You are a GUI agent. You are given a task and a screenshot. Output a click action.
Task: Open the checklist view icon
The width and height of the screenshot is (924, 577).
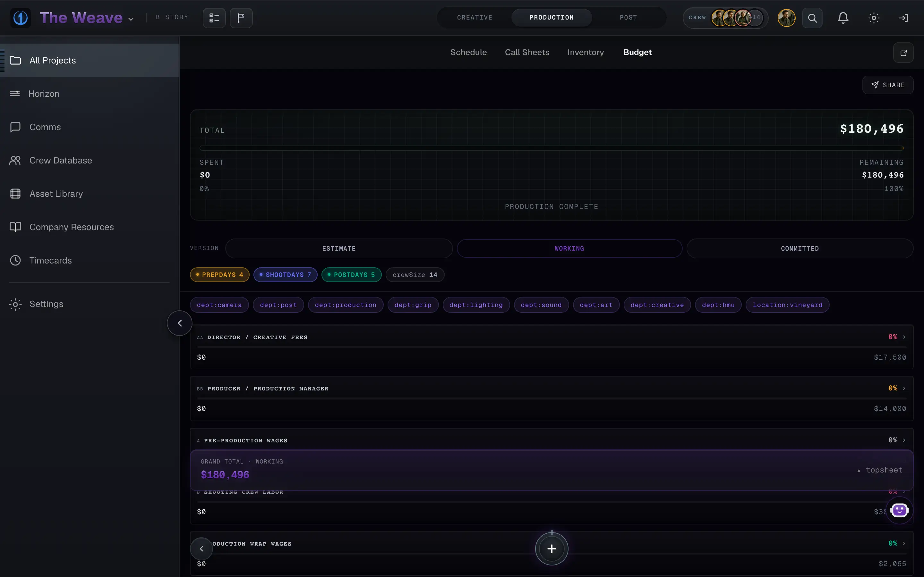point(214,18)
